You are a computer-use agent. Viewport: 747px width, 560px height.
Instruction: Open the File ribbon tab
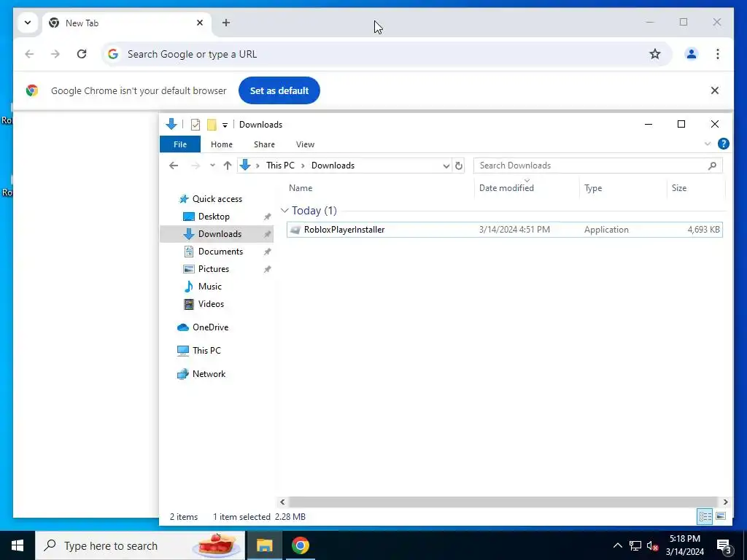click(x=180, y=144)
